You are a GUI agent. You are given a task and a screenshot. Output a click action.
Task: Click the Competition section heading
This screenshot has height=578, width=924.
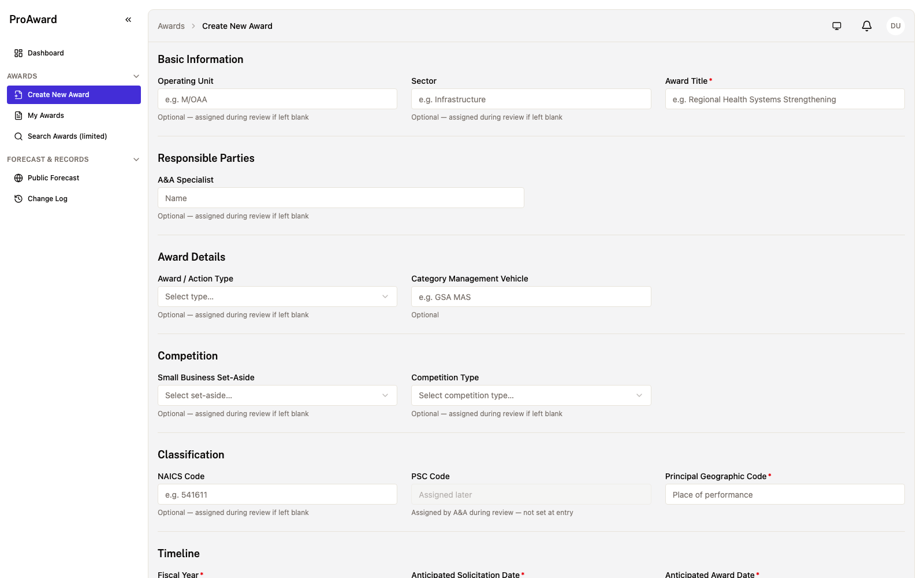[188, 356]
